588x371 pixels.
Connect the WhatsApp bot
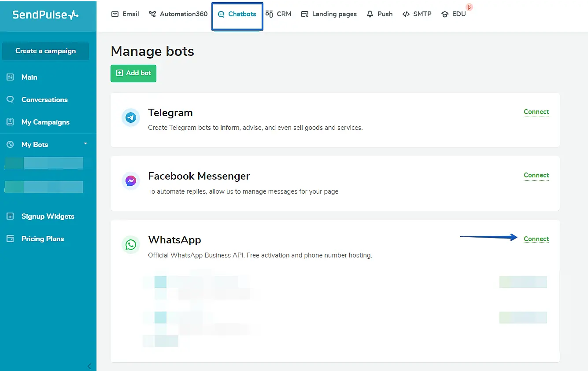[x=536, y=239]
